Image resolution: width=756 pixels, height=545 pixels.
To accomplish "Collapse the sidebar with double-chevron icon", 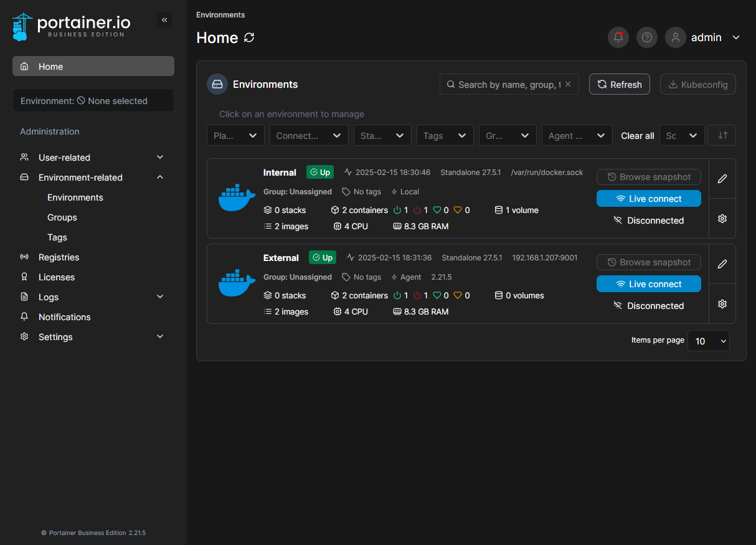I will coord(164,20).
